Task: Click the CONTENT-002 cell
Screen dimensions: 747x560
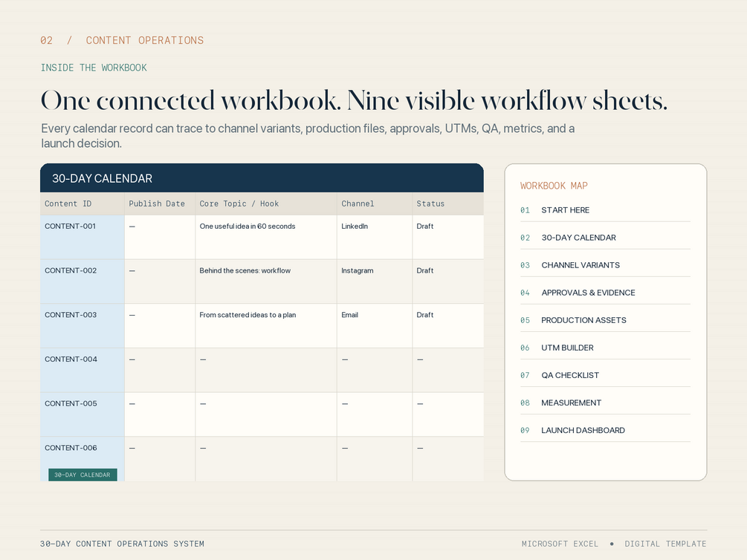Action: tap(82, 281)
